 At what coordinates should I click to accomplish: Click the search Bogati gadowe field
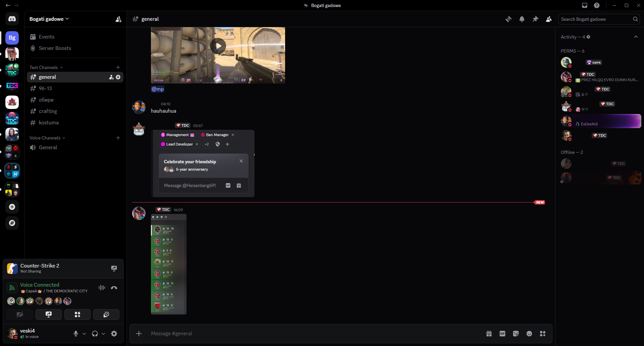click(599, 19)
